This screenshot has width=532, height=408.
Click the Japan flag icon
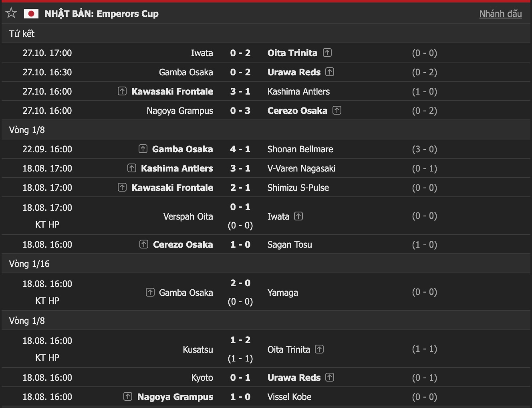(31, 14)
